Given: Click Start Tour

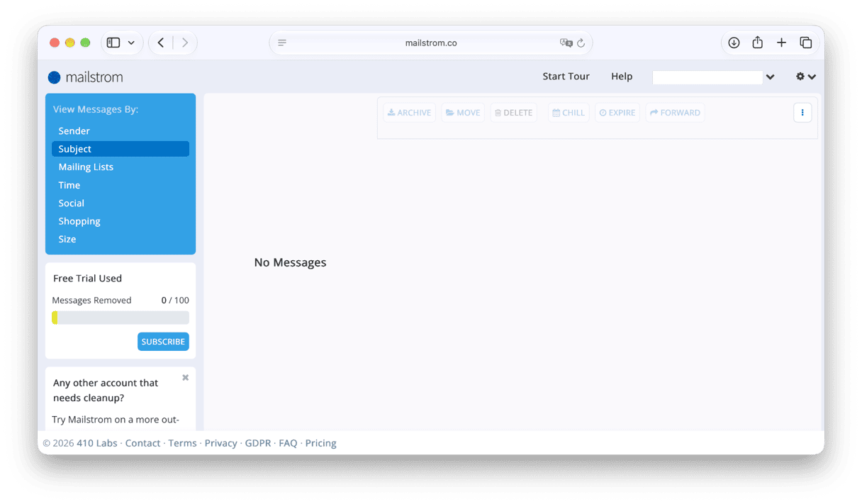Looking at the screenshot, I should (566, 77).
